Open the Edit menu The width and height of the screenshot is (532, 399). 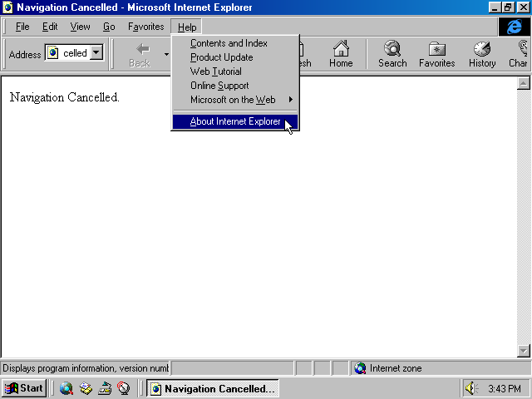click(50, 27)
